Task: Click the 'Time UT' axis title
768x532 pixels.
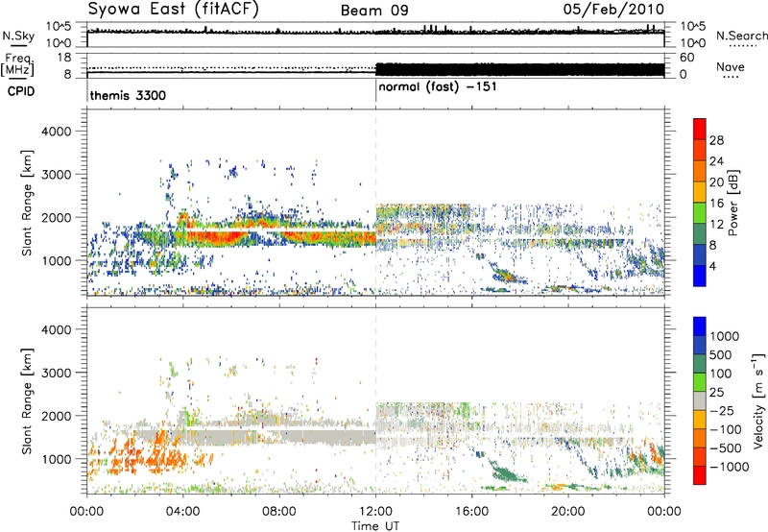Action: [x=375, y=526]
